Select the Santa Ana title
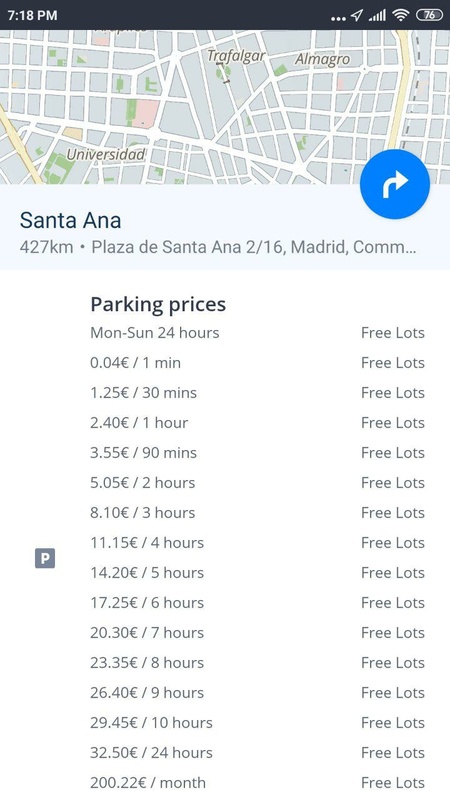Image resolution: width=450 pixels, height=800 pixels. [70, 220]
